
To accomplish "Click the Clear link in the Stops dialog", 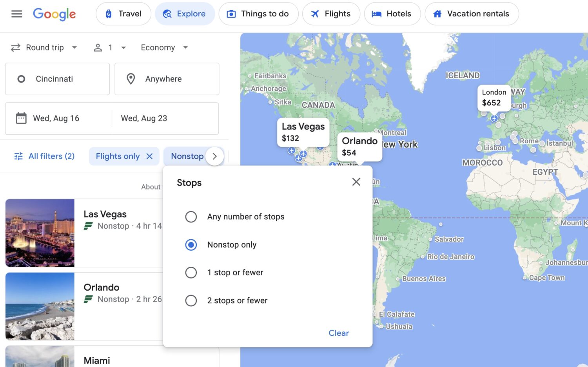I will 338,333.
